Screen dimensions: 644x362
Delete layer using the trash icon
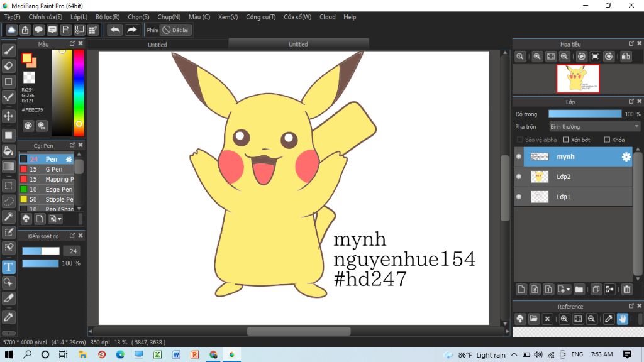(627, 289)
